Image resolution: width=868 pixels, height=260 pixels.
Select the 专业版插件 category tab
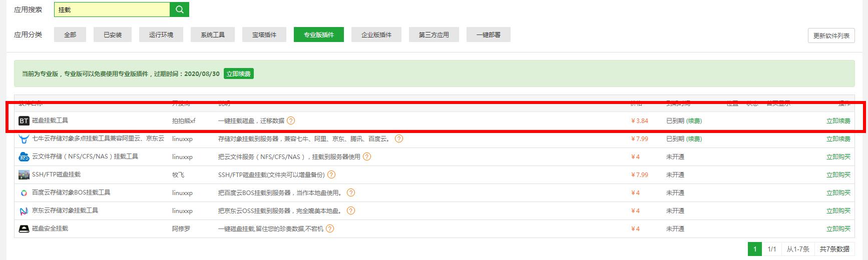pyautogui.click(x=319, y=34)
